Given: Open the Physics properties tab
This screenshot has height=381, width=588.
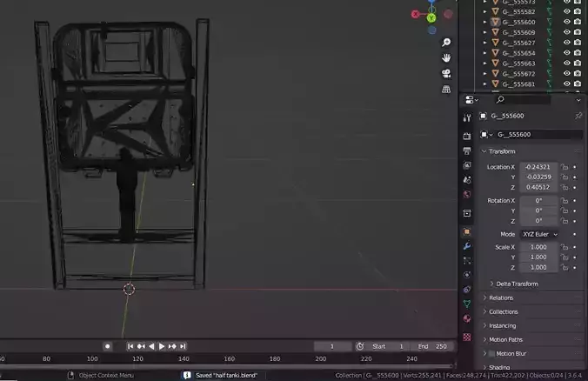Looking at the screenshot, I should [x=467, y=275].
